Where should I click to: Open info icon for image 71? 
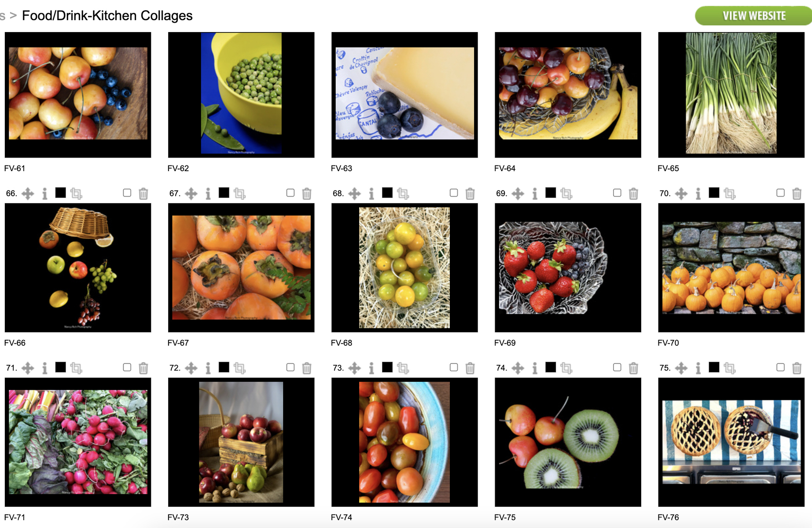click(45, 368)
